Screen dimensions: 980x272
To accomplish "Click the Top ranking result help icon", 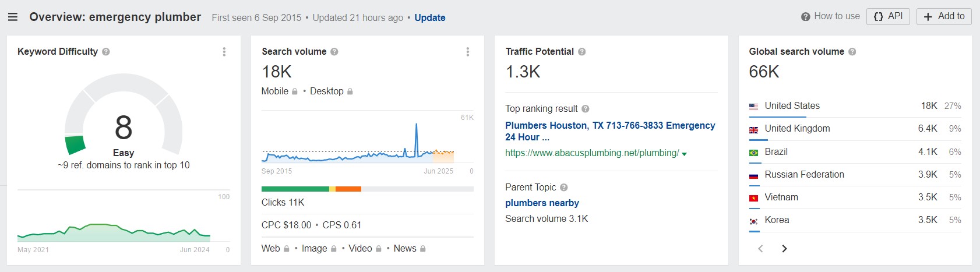I will tap(586, 109).
